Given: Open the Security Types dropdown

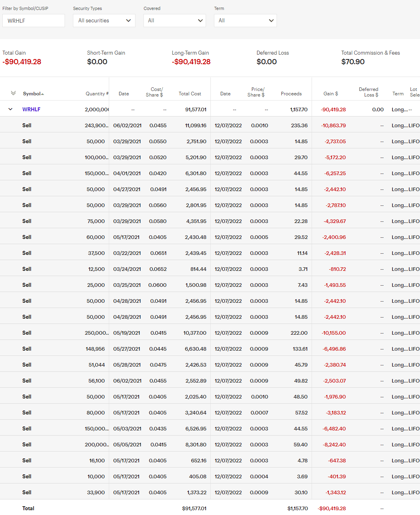Looking at the screenshot, I should [x=104, y=21].
